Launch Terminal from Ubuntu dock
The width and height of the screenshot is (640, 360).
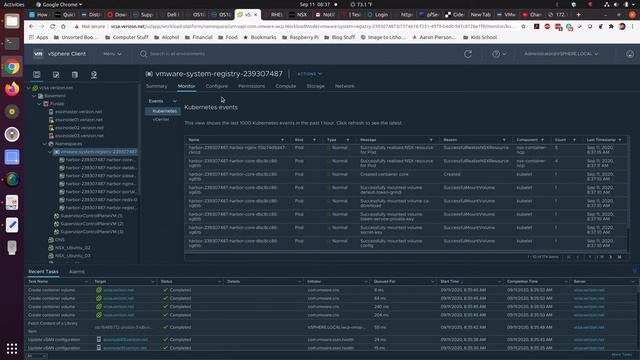12,43
